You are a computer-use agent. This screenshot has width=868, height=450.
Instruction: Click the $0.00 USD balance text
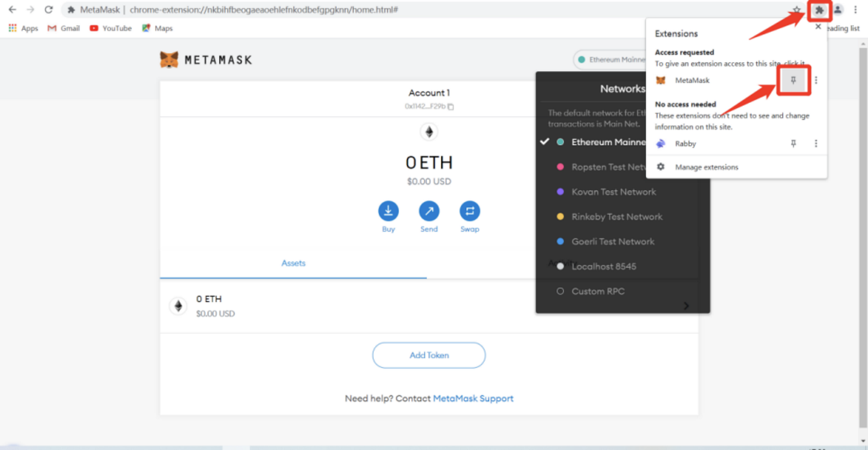point(429,182)
